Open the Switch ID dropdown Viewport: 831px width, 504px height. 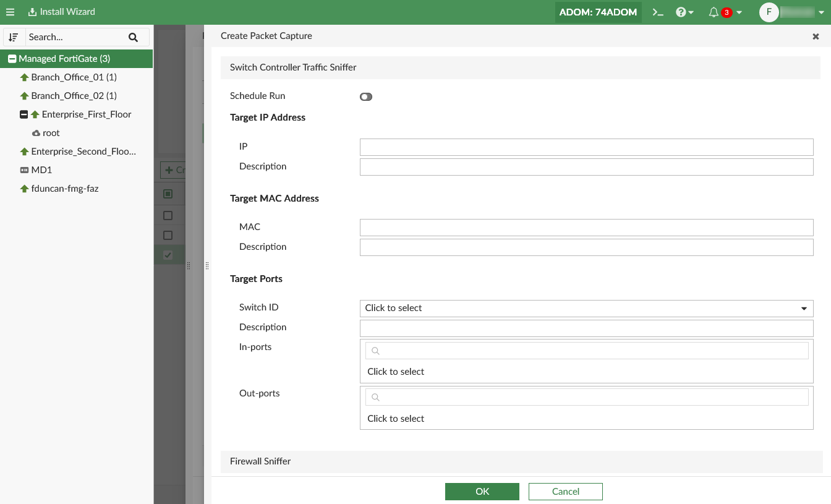[586, 308]
